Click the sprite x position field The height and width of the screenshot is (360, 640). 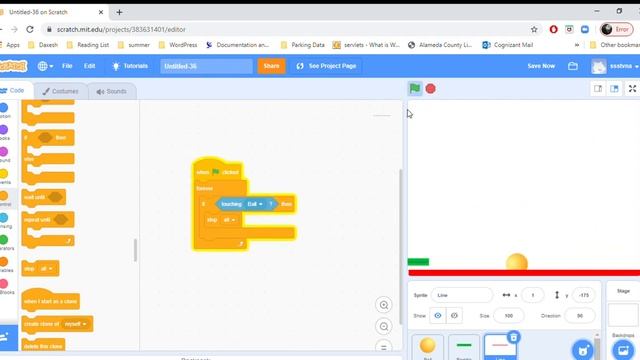[533, 295]
